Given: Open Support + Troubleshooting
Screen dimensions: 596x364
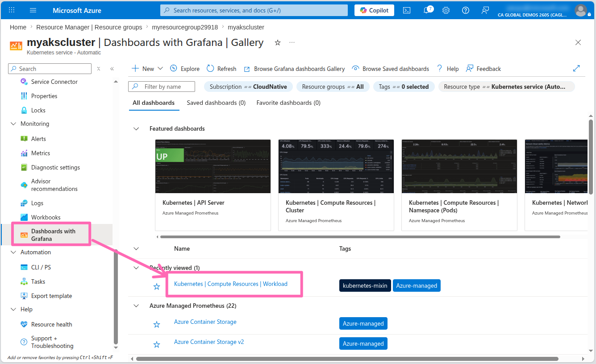Looking at the screenshot, I should coord(52,342).
